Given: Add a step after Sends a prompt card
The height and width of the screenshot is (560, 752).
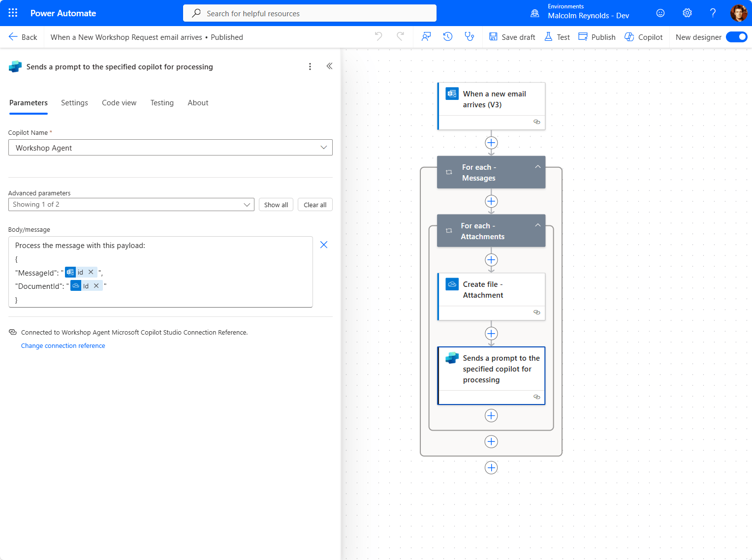Looking at the screenshot, I should pos(491,416).
